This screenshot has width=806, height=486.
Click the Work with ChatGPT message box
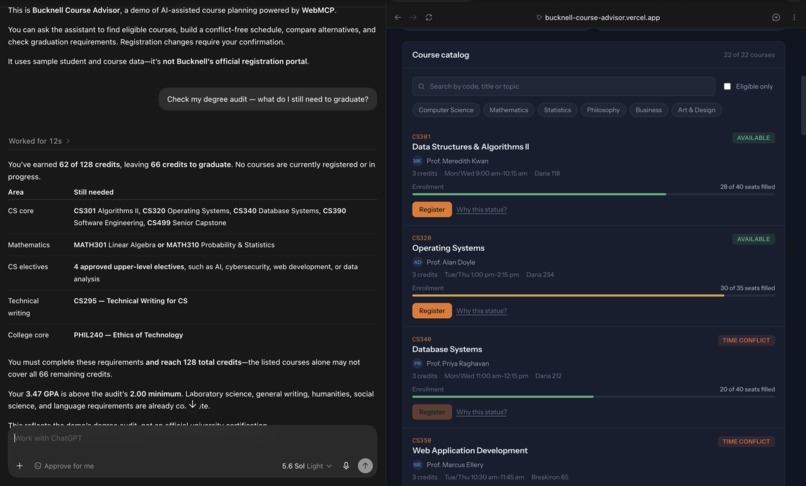(x=192, y=438)
